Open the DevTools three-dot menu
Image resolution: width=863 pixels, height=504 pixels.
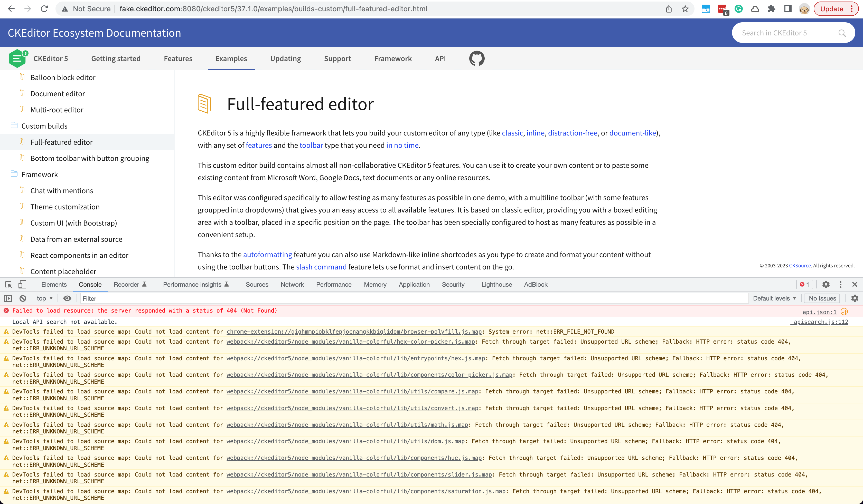tap(840, 284)
